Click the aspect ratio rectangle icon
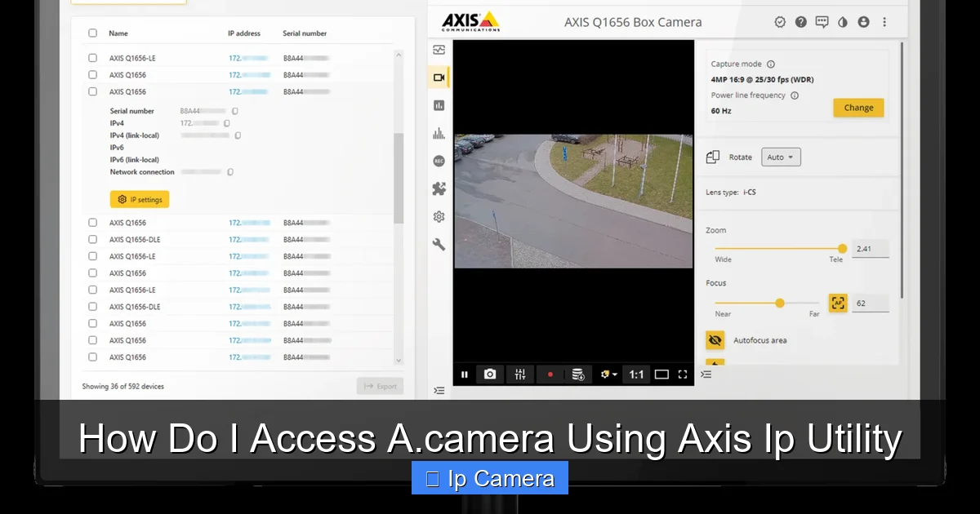This screenshot has width=980, height=514. (x=661, y=374)
